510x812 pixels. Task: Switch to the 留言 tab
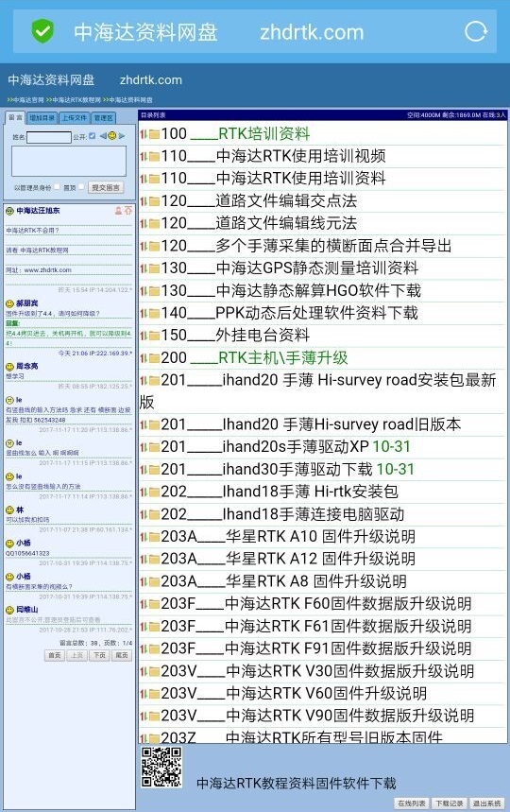(15, 117)
